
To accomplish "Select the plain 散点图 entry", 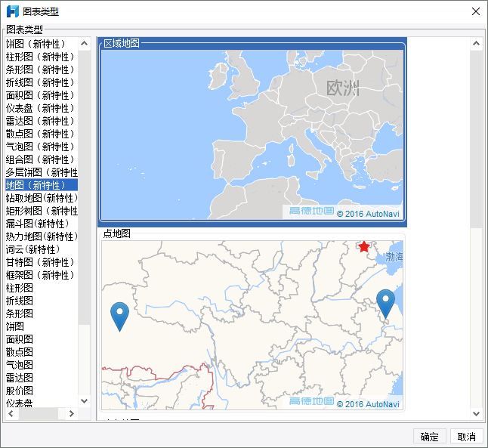I will pyautogui.click(x=42, y=352).
